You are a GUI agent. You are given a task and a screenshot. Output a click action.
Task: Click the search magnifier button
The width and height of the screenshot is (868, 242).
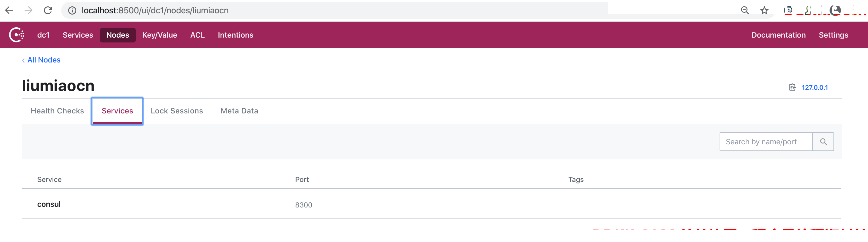[823, 142]
